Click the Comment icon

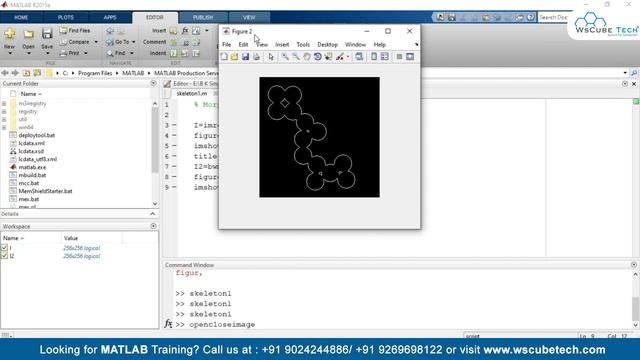pyautogui.click(x=173, y=42)
